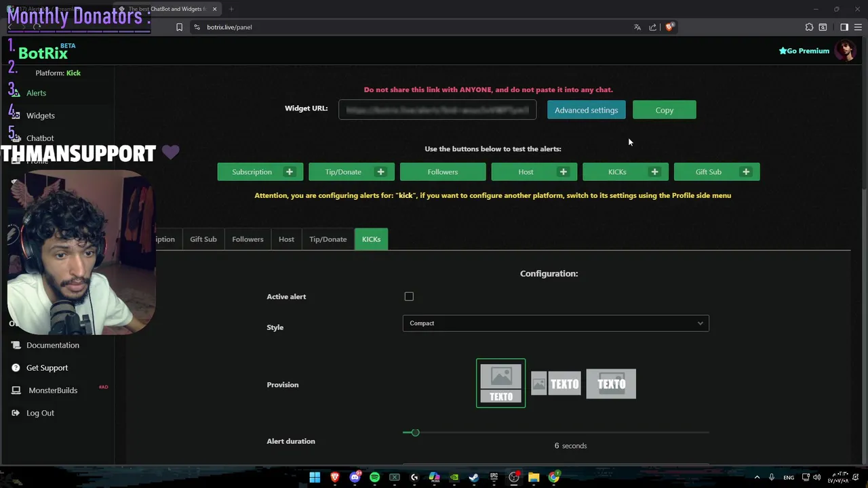This screenshot has height=488, width=868.
Task: Open Google Chrome from the taskbar
Action: (554, 477)
